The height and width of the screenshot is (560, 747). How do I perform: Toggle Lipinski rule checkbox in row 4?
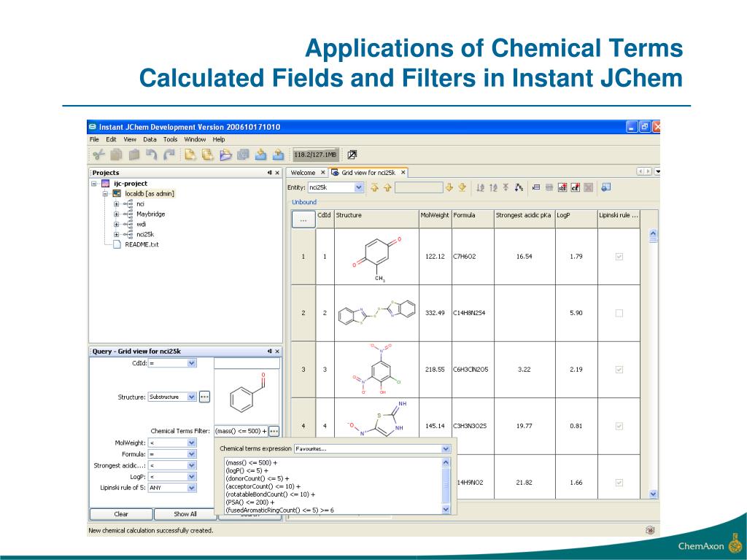coord(619,426)
